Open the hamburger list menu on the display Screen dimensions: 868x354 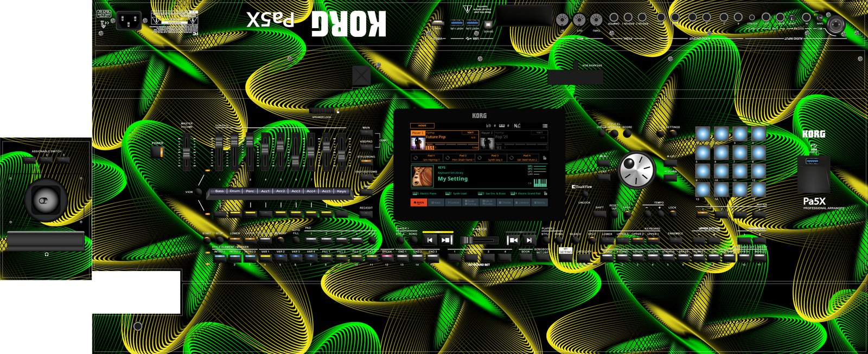[545, 126]
